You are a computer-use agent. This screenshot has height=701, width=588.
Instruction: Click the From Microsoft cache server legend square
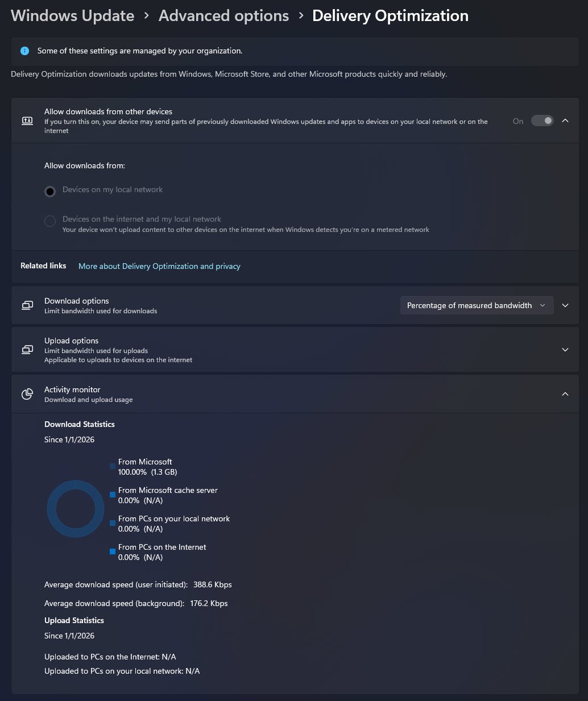[x=113, y=495]
